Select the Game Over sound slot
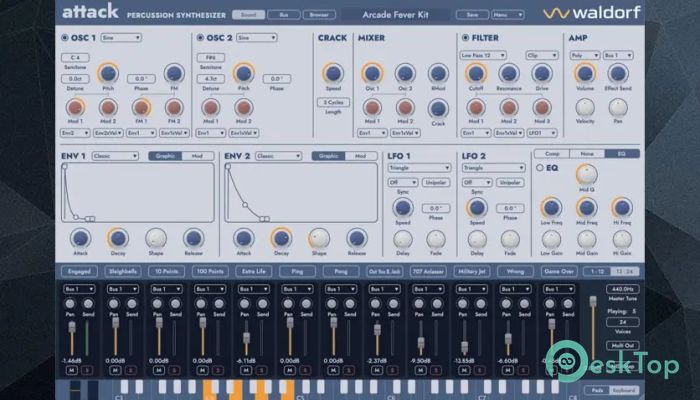The image size is (700, 400). pyautogui.click(x=559, y=271)
